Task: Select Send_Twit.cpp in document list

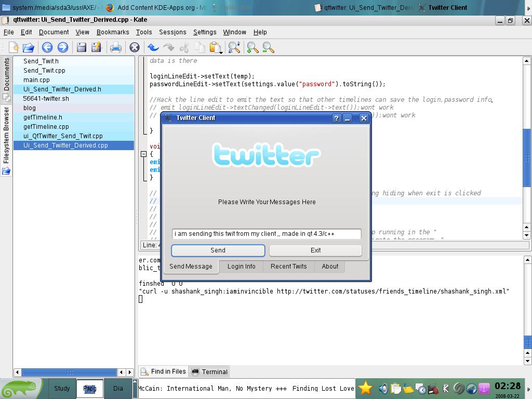Action: click(x=74, y=71)
